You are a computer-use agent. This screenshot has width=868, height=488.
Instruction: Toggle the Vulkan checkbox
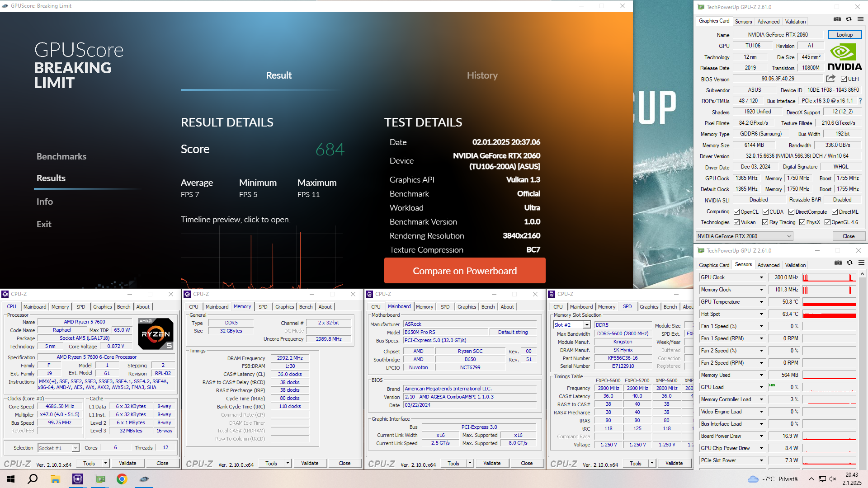click(x=736, y=222)
